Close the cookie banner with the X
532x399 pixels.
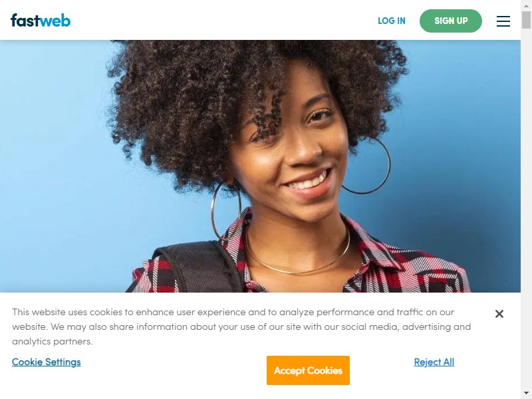pos(499,314)
